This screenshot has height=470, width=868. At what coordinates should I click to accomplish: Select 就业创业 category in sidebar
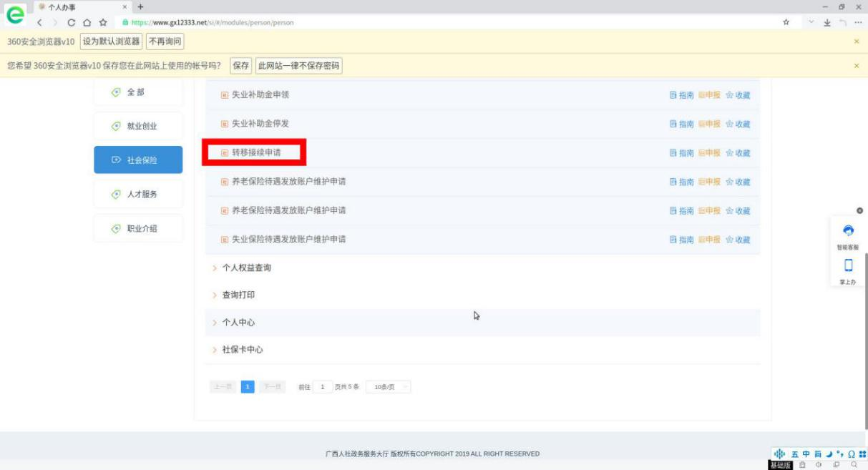[x=138, y=126]
